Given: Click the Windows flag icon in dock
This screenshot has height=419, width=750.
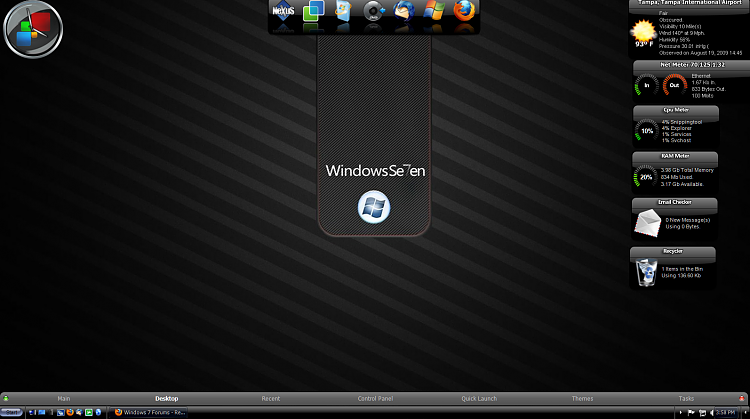Looking at the screenshot, I should click(434, 11).
